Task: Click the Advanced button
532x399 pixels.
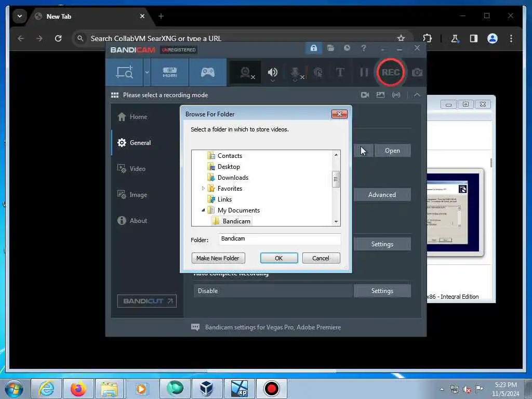Action: (382, 195)
